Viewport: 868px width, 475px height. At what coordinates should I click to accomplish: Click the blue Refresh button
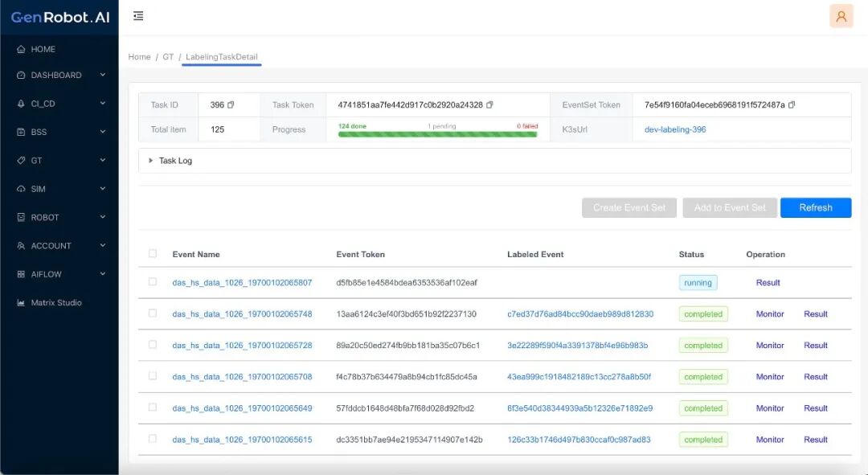[x=815, y=207]
